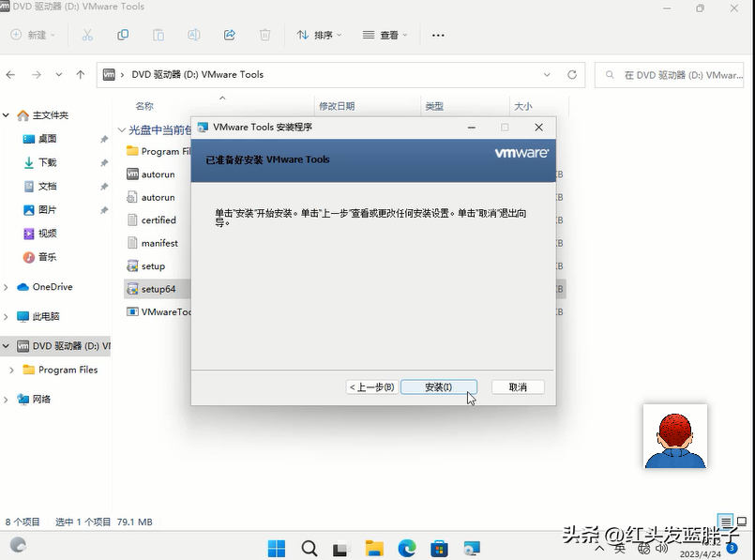Expand address bar history dropdown
755x560 pixels.
coord(547,75)
